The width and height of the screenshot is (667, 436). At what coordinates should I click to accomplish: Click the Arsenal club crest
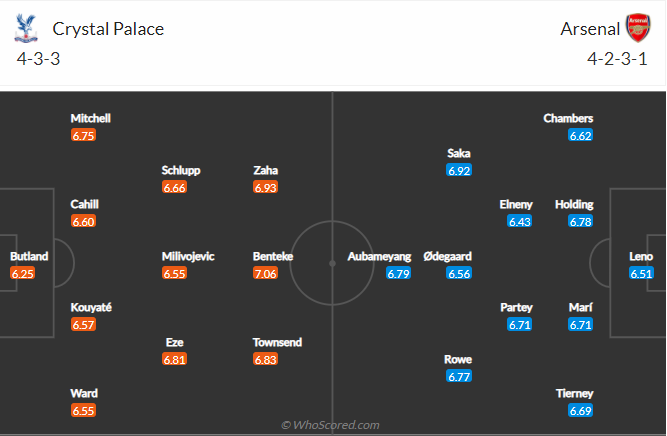(x=637, y=27)
